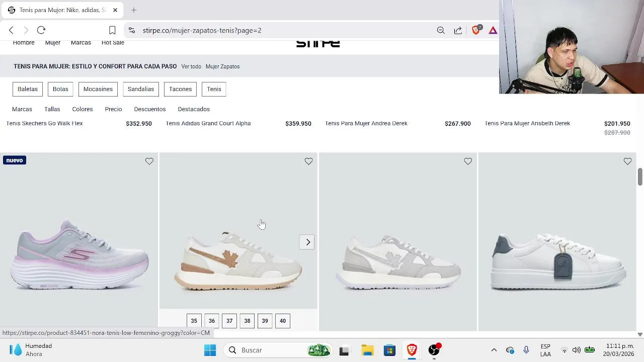Open the zoom magnifier in address bar

[441, 30]
